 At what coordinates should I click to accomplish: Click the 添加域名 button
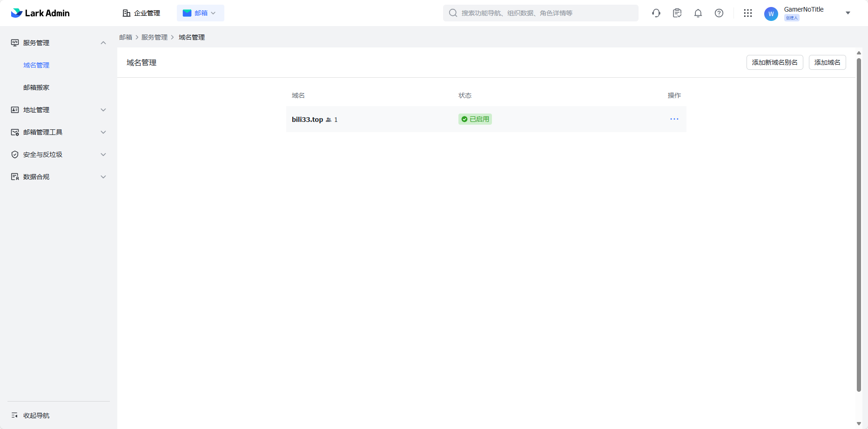827,62
